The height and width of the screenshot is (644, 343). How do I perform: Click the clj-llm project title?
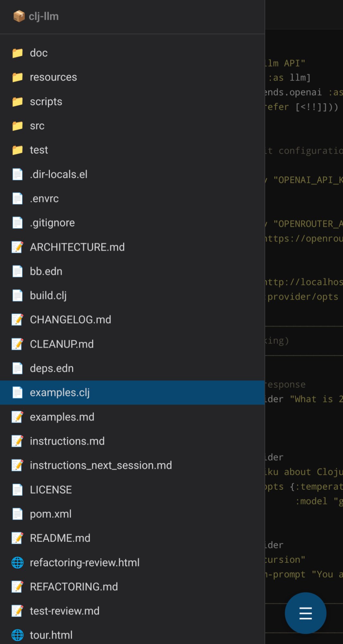(44, 16)
